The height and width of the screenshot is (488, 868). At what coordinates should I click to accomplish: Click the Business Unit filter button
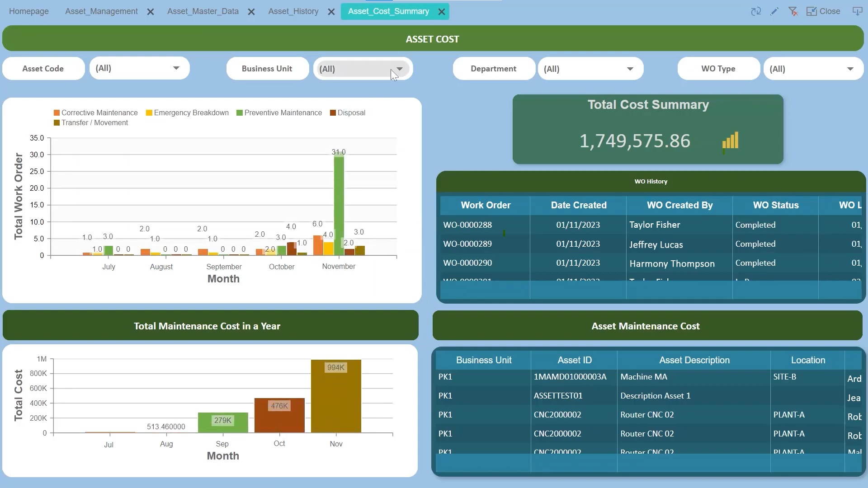[x=268, y=68]
